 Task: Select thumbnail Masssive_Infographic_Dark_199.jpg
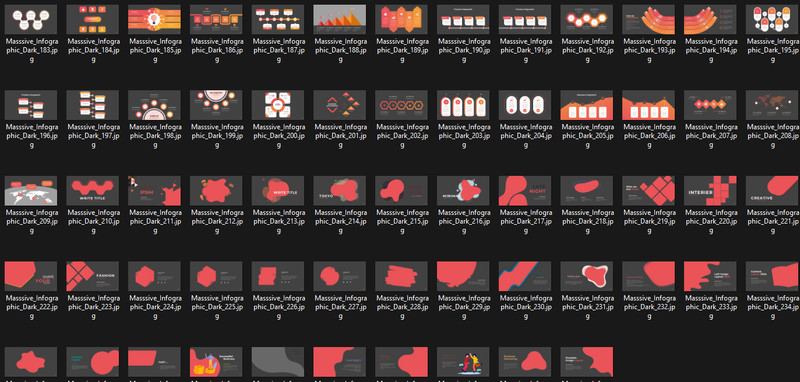click(x=216, y=106)
